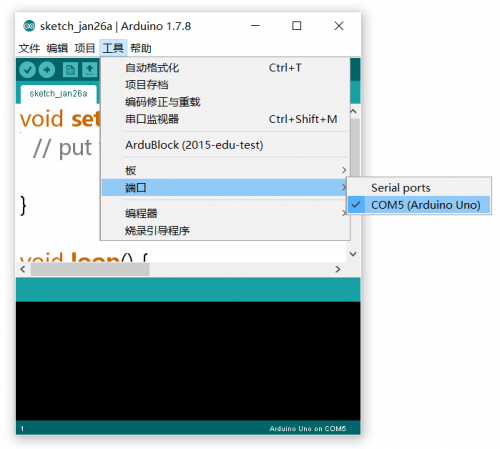Click the 'void' keyword in setup line
This screenshot has width=500, height=449.
tap(42, 119)
